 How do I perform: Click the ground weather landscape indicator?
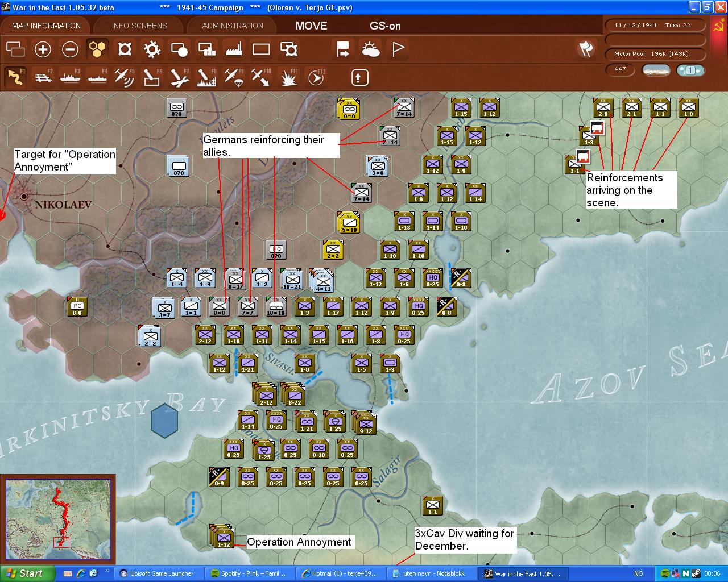click(x=656, y=70)
